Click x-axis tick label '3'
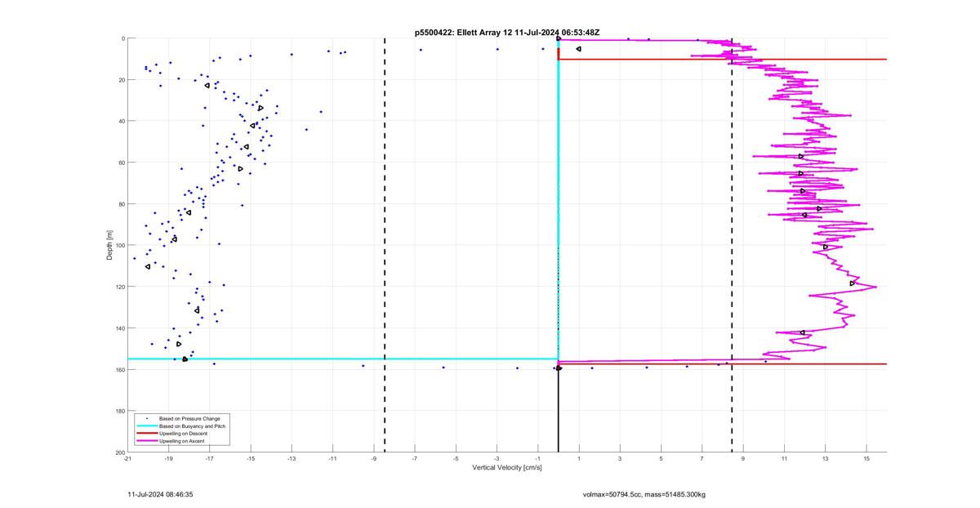 [x=620, y=459]
